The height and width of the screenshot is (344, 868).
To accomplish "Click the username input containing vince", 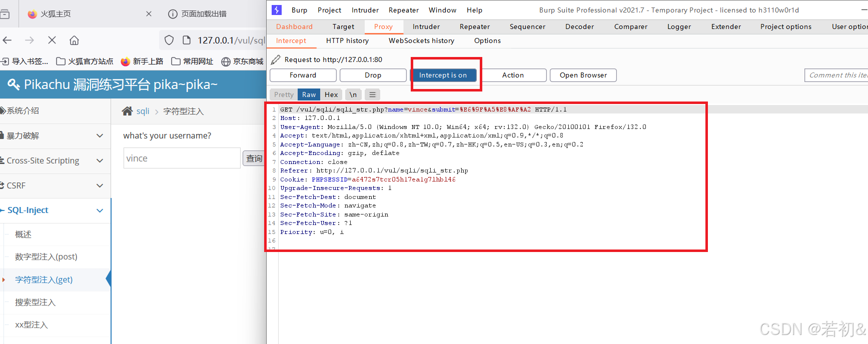I will click(182, 158).
